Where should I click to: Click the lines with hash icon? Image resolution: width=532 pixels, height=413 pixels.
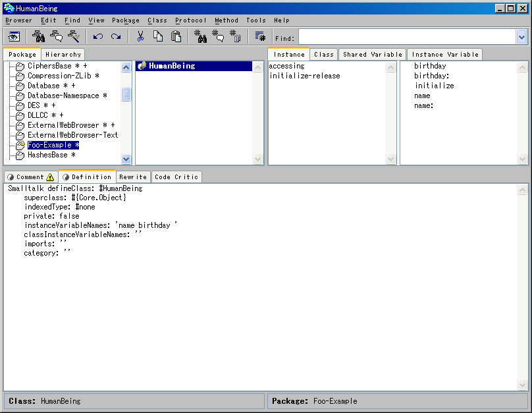pyautogui.click(x=260, y=36)
